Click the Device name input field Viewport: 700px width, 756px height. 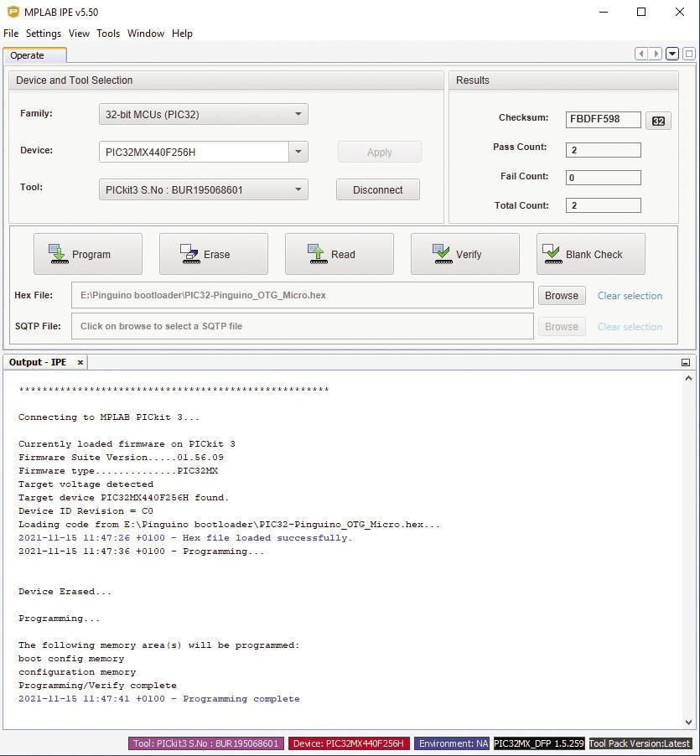[x=194, y=152]
